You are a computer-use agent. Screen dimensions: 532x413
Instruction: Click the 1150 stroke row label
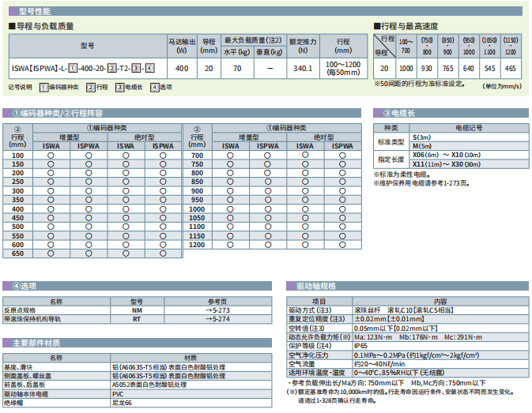click(x=197, y=236)
